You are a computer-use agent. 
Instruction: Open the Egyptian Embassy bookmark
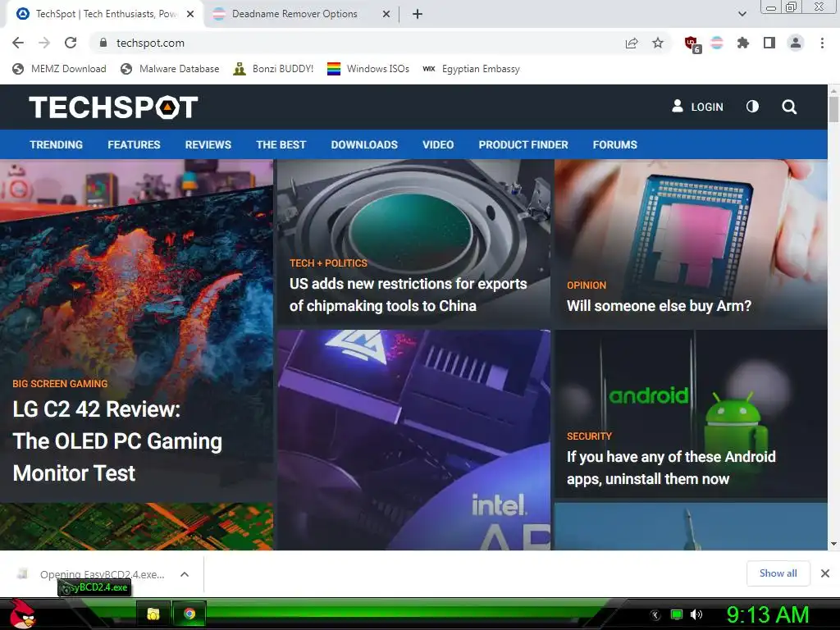(471, 69)
